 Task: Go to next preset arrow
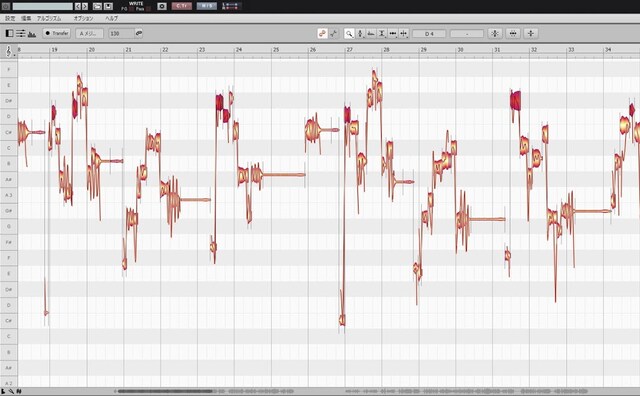85,7
